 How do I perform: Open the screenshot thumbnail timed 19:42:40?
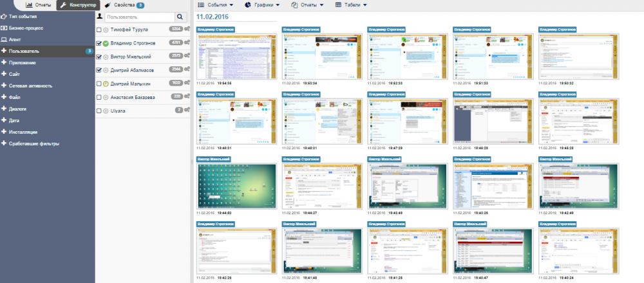(579, 187)
